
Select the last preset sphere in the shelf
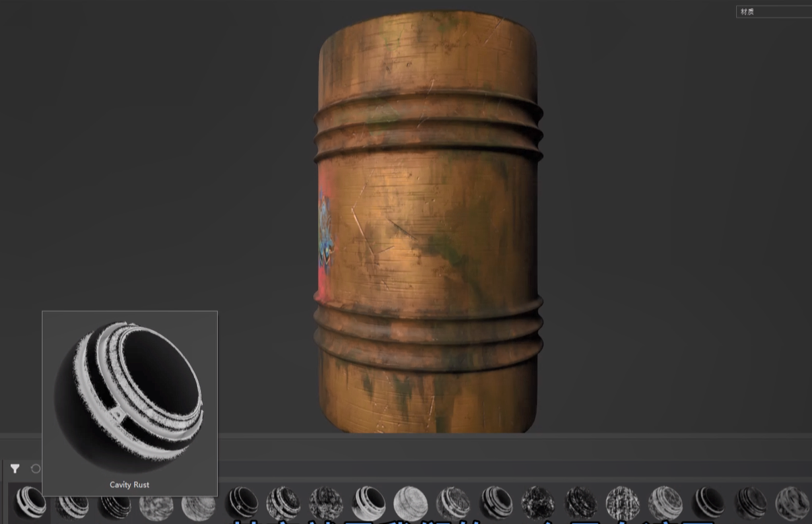coord(792,503)
